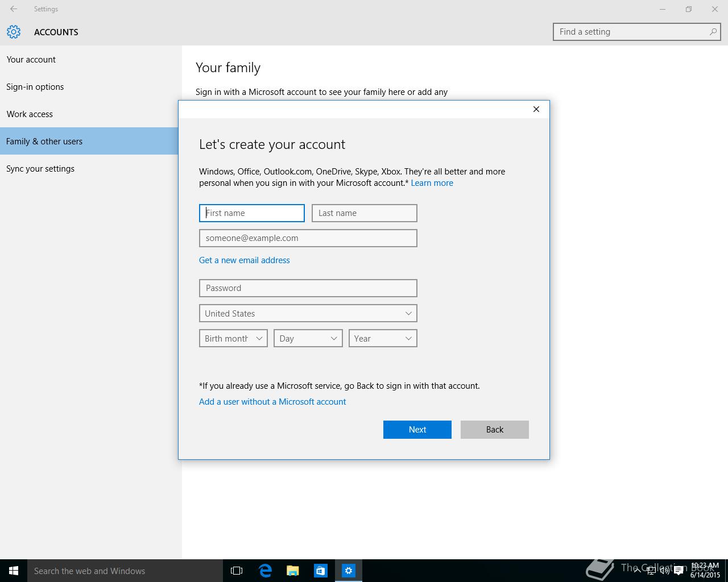Open Task View from the taskbar
The width and height of the screenshot is (728, 582).
[x=237, y=571]
